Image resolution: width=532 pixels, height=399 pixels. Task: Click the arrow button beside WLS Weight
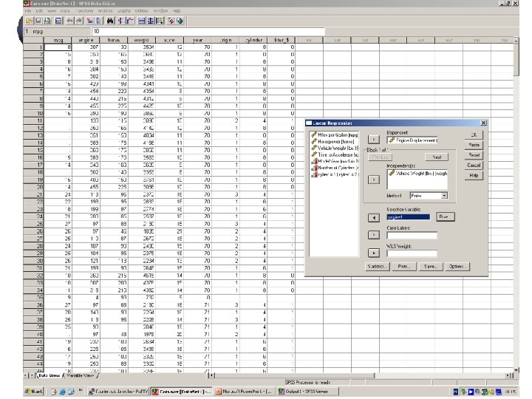click(x=374, y=253)
